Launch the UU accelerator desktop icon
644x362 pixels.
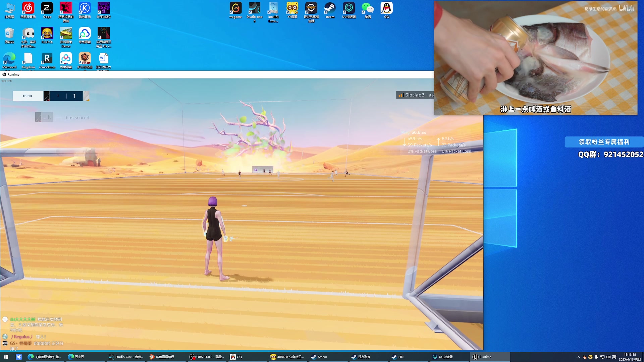pyautogui.click(x=349, y=8)
